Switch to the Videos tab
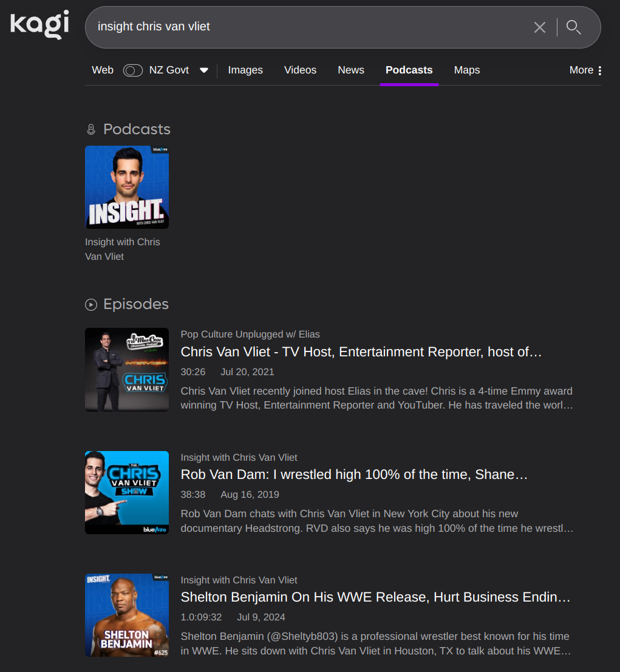This screenshot has height=672, width=620. pyautogui.click(x=300, y=70)
